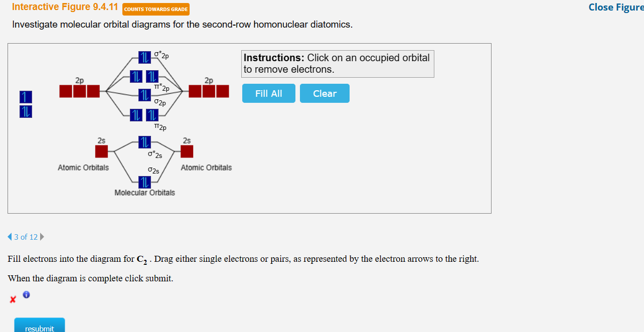Click the next page arrow after 3 of 12

click(x=42, y=236)
